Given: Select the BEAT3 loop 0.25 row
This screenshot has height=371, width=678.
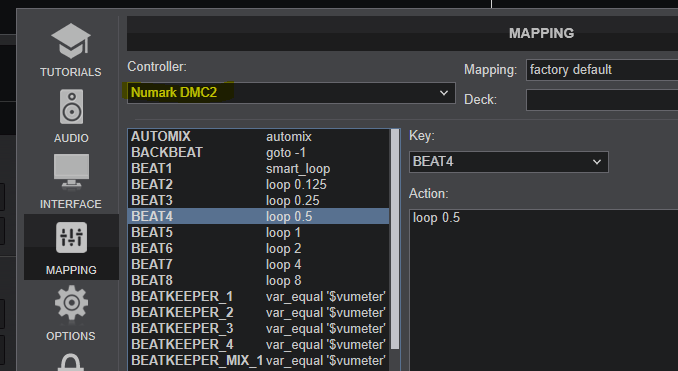Looking at the screenshot, I should [x=259, y=201].
